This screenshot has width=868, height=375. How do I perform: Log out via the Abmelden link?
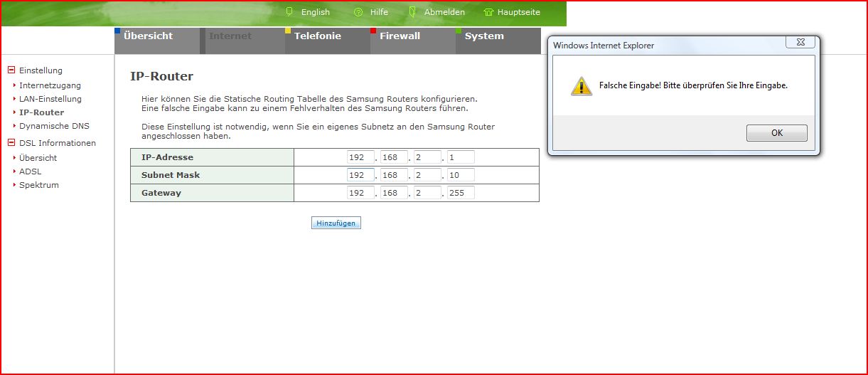(444, 12)
